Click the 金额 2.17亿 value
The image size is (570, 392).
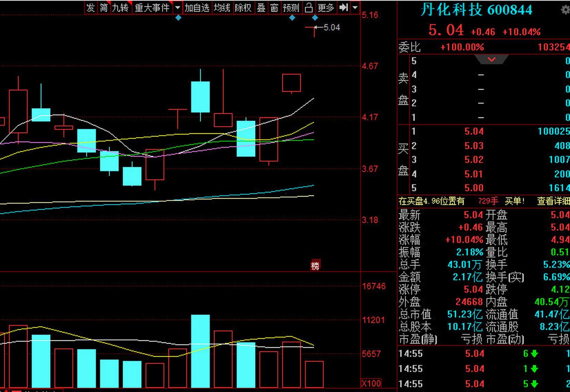[x=467, y=277]
